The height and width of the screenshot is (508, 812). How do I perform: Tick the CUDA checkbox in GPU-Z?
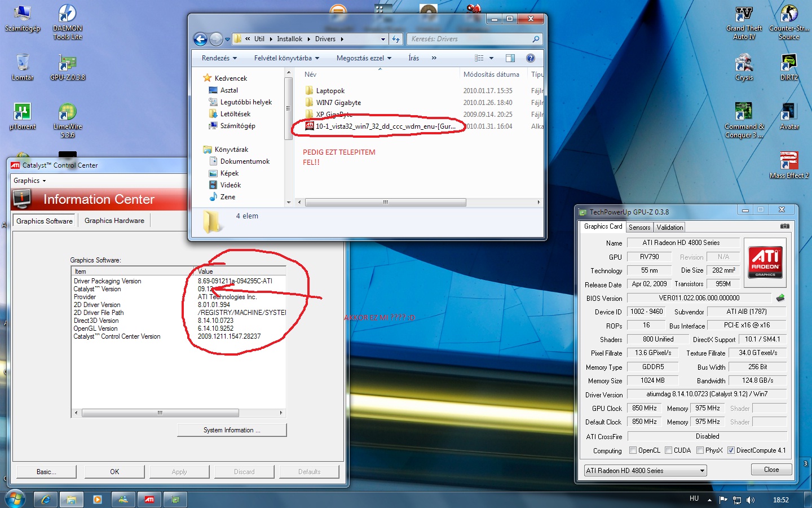pyautogui.click(x=668, y=450)
